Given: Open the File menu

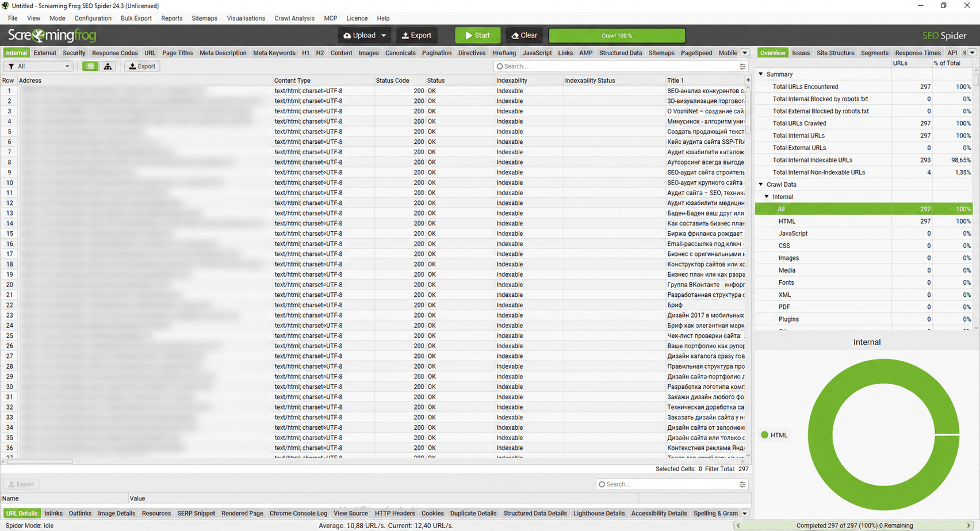Looking at the screenshot, I should pyautogui.click(x=13, y=18).
